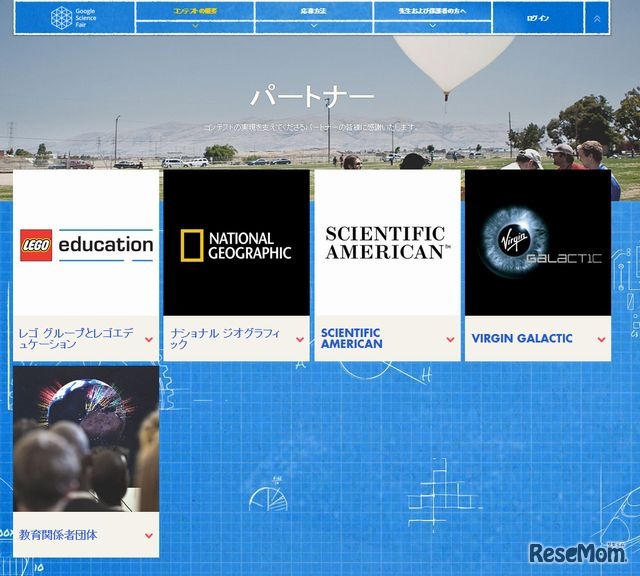
Task: Click the レゴ グループとレゴエデュケーション label
Action: tap(76, 338)
